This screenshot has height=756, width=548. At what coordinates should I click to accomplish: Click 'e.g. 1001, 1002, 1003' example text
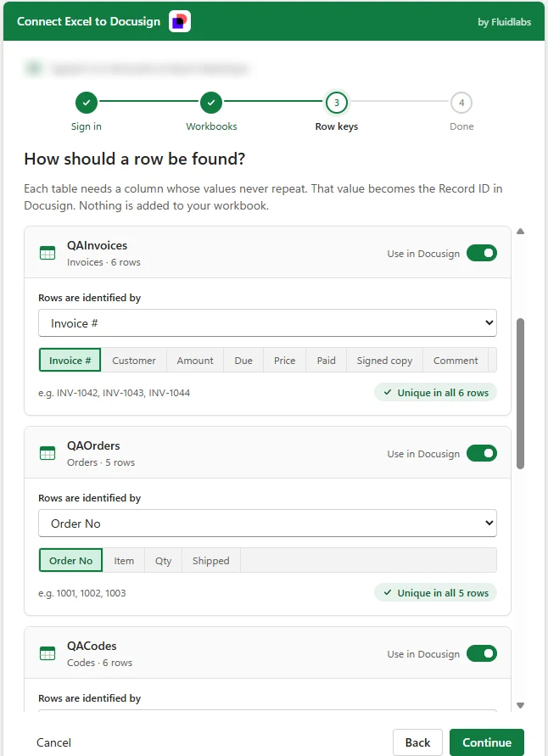(x=82, y=593)
